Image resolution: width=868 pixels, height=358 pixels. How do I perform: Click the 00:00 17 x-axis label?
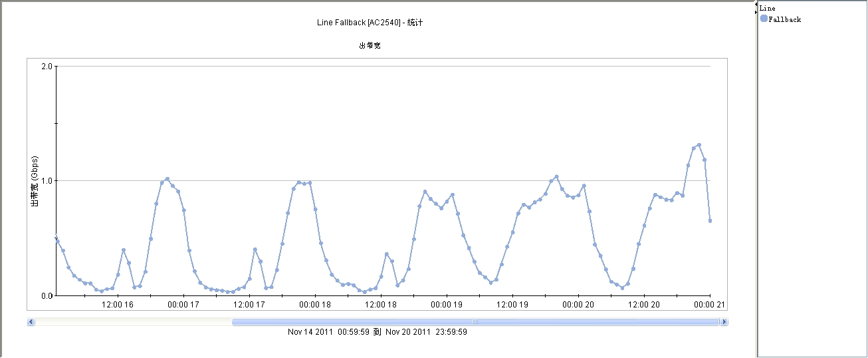pos(185,305)
